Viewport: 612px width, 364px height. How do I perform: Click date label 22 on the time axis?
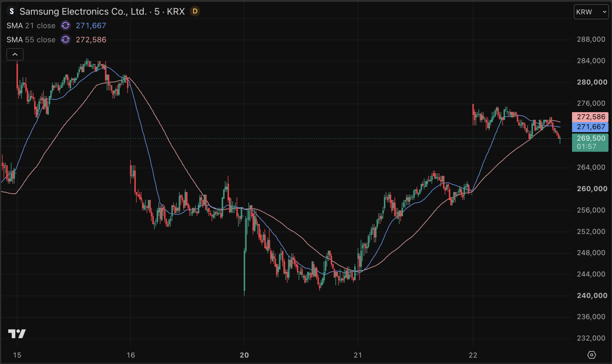pos(473,355)
